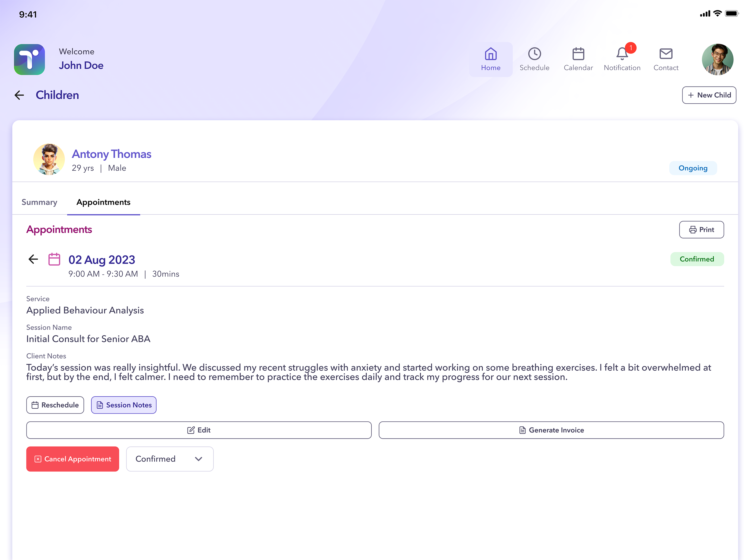Switch to the Summary tab
The height and width of the screenshot is (560, 747).
[40, 202]
